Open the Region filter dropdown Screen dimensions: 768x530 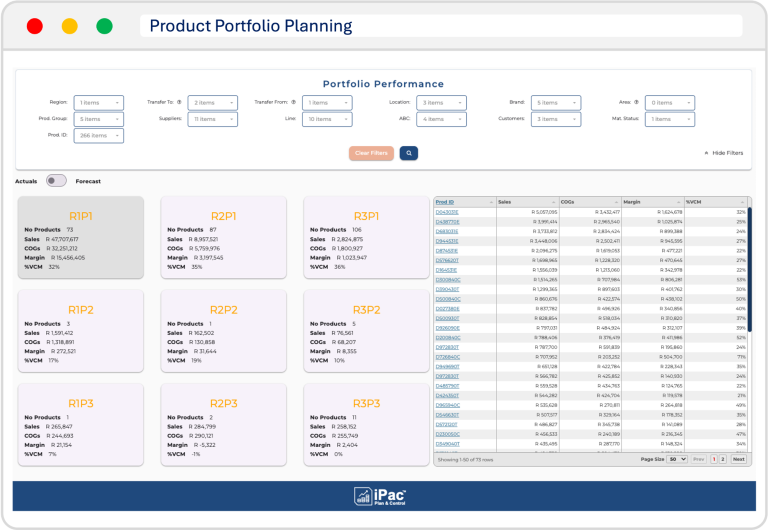tap(98, 102)
